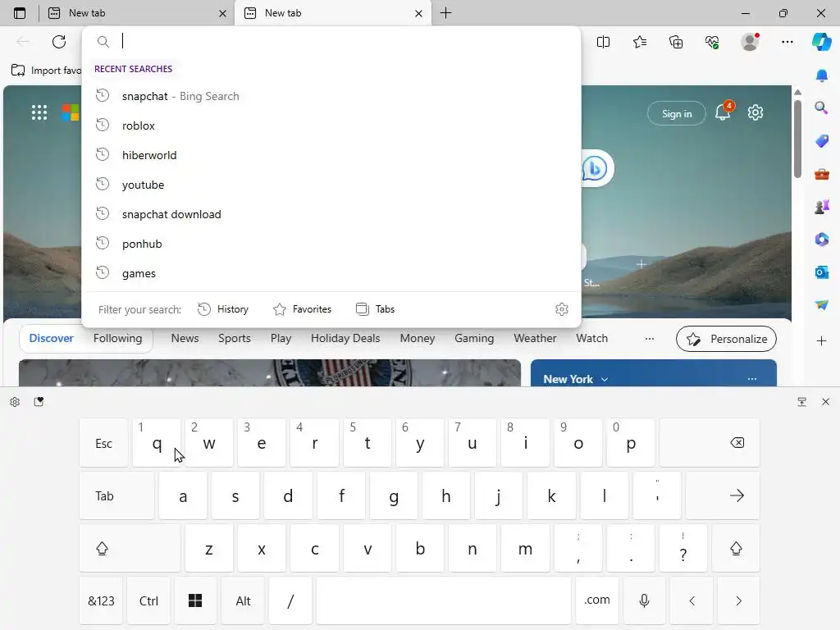Tap the keyboard backspace key
Image resolution: width=840 pixels, height=630 pixels.
[x=710, y=442]
